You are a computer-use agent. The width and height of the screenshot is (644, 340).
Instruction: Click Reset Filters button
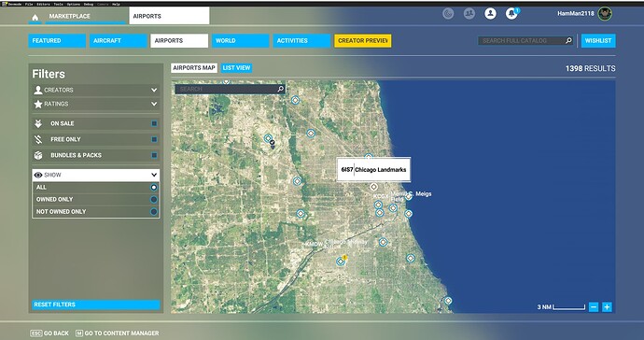coord(96,305)
